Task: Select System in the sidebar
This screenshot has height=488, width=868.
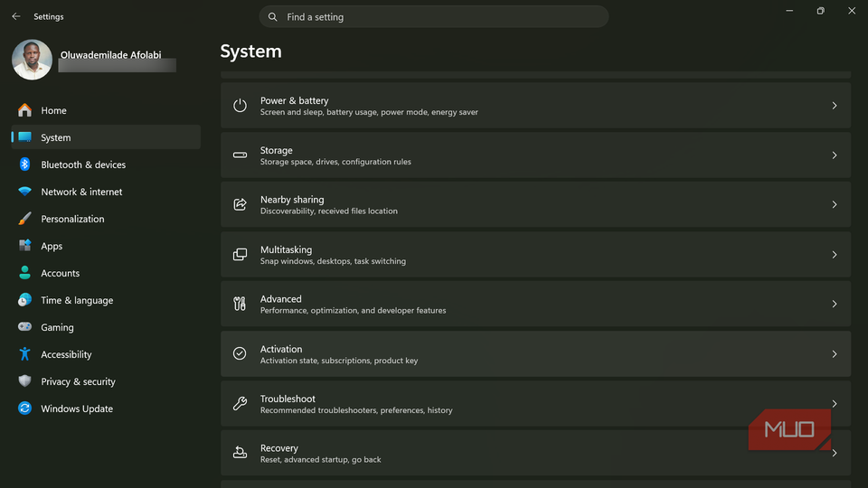Action: click(x=106, y=137)
